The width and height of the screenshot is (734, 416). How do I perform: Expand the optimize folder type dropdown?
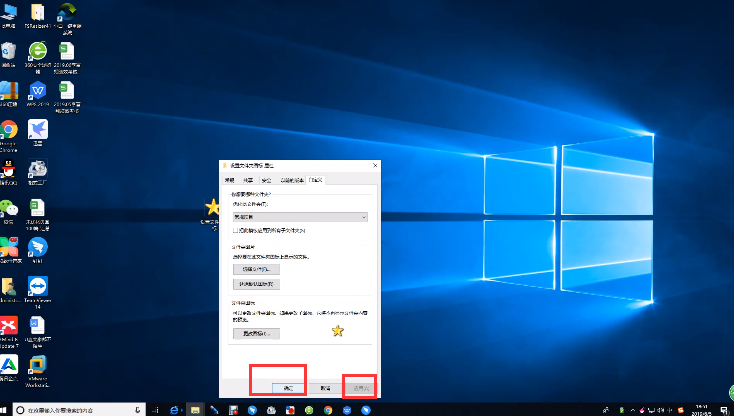(300, 216)
